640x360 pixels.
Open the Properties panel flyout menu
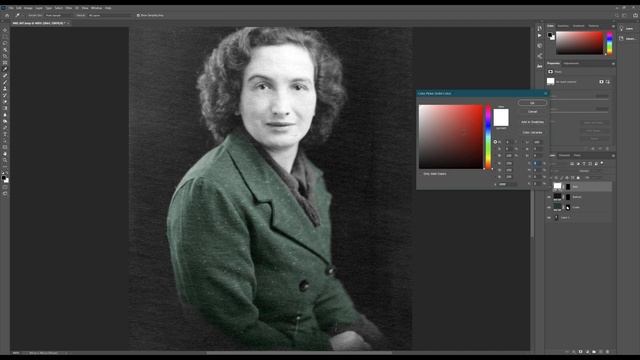coord(613,64)
